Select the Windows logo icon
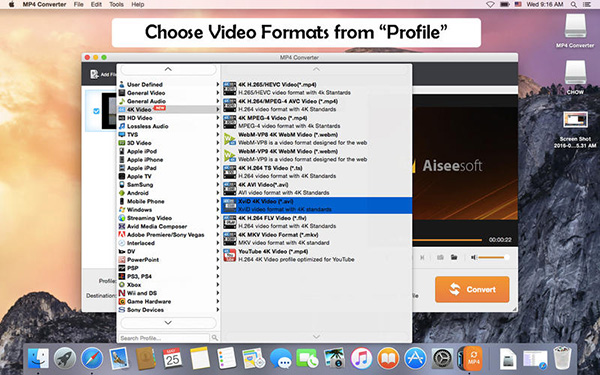The height and width of the screenshot is (375, 600). 122,210
